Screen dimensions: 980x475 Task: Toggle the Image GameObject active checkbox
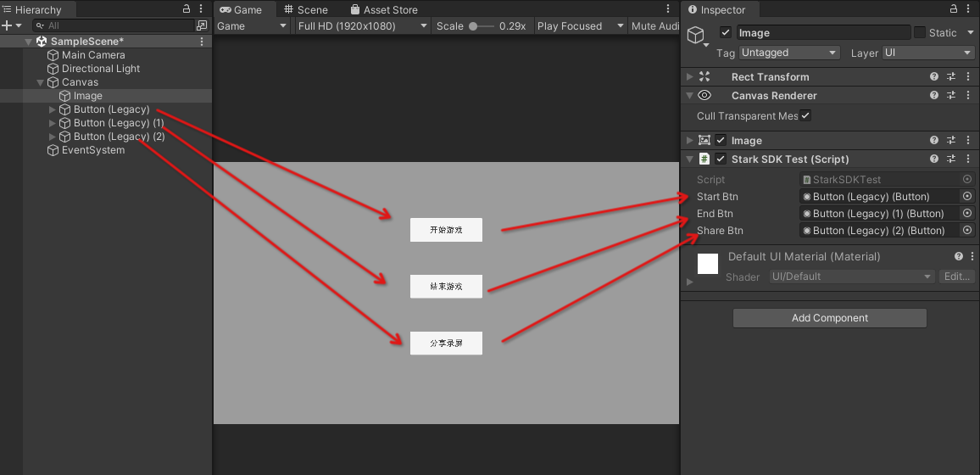pos(726,32)
